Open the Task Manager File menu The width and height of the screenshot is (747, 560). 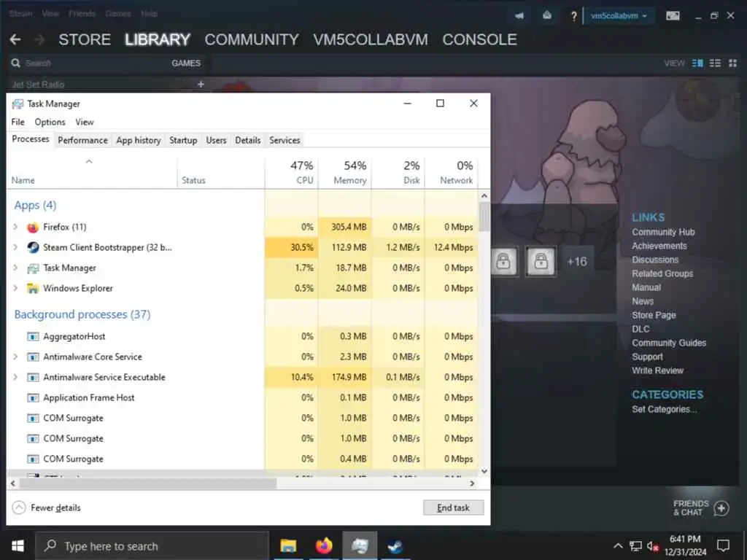tap(18, 122)
